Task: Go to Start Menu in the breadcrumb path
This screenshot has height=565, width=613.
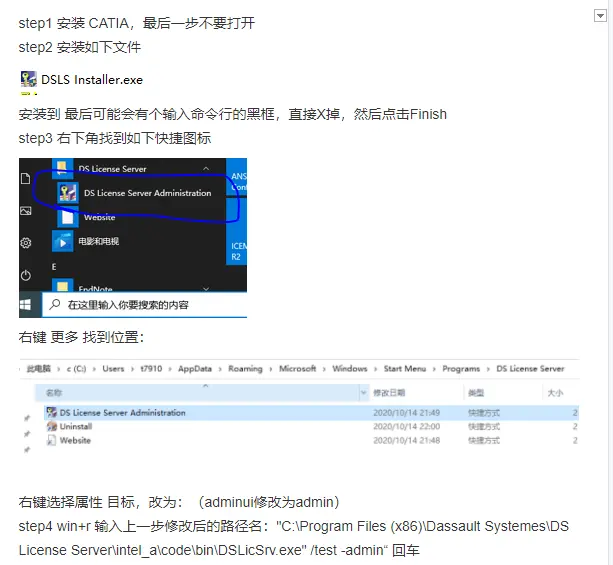Action: tap(405, 369)
